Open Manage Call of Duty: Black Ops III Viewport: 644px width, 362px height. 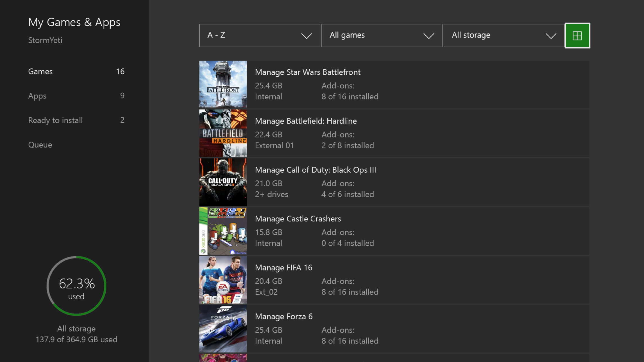pos(394,182)
